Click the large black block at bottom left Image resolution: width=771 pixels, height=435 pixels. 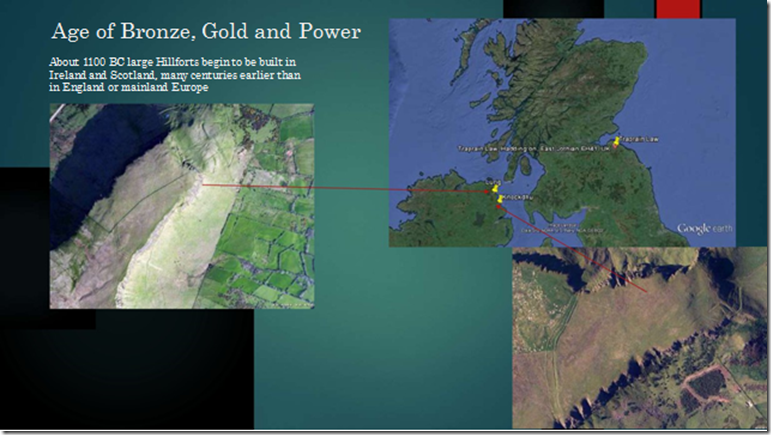pos(127,369)
